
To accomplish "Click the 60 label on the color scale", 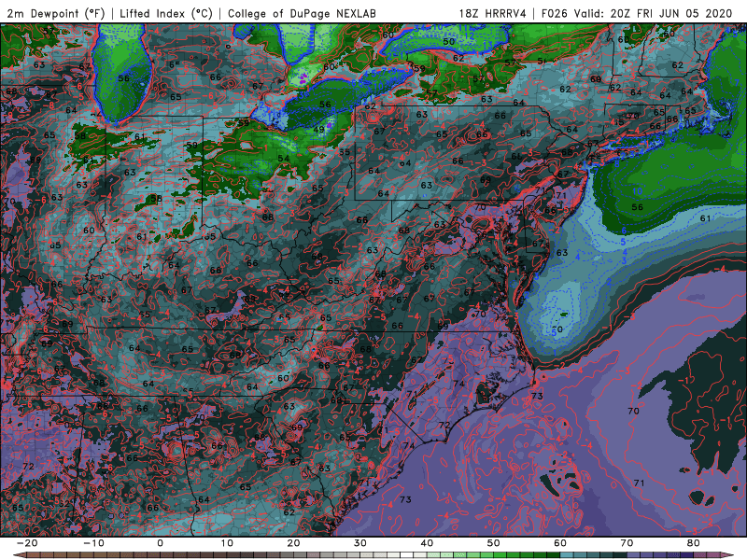I will 560,543.
